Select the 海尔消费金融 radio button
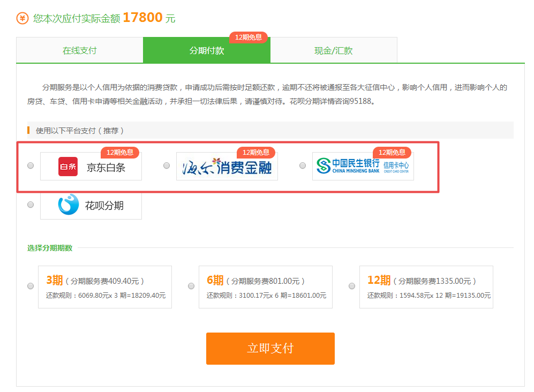534x392 pixels. 167,165
